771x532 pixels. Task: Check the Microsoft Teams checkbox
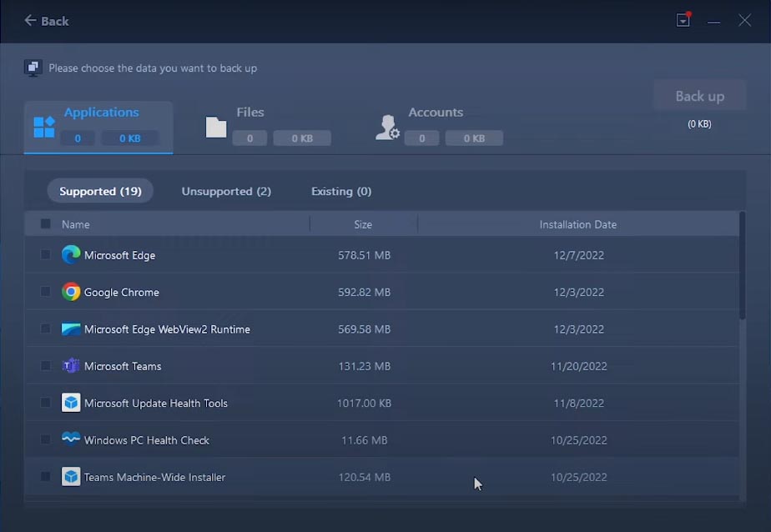45,365
